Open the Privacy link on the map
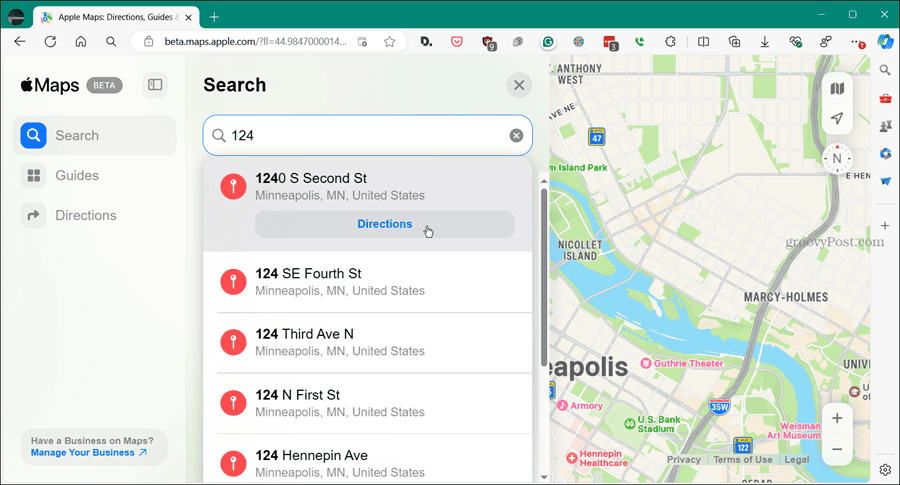Screen dimensions: 900x485 pos(684,459)
